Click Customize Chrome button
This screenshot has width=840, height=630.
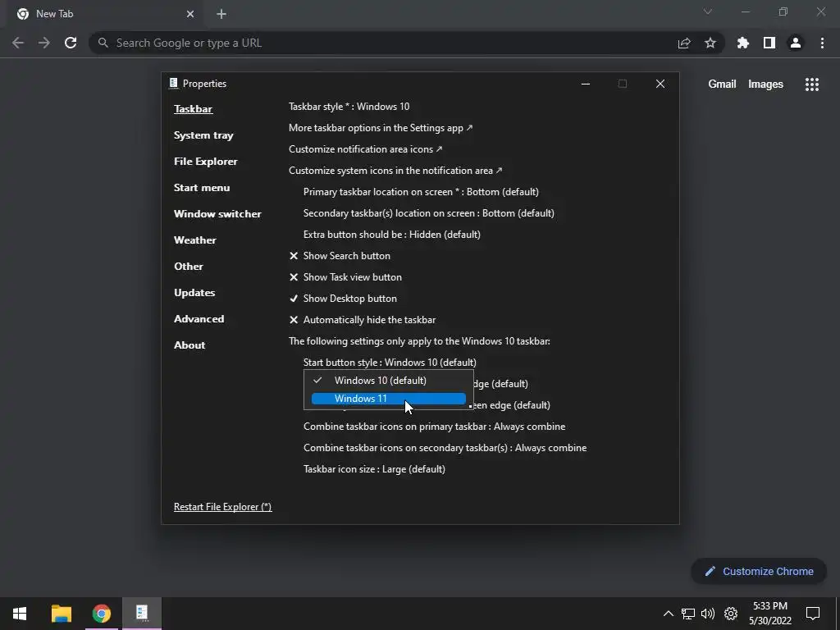(x=759, y=572)
